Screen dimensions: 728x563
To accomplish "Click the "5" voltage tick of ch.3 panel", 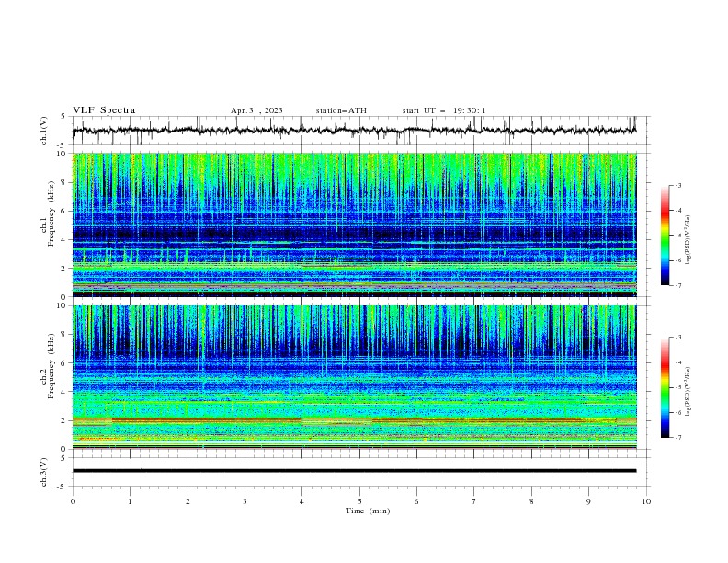I will pos(63,458).
